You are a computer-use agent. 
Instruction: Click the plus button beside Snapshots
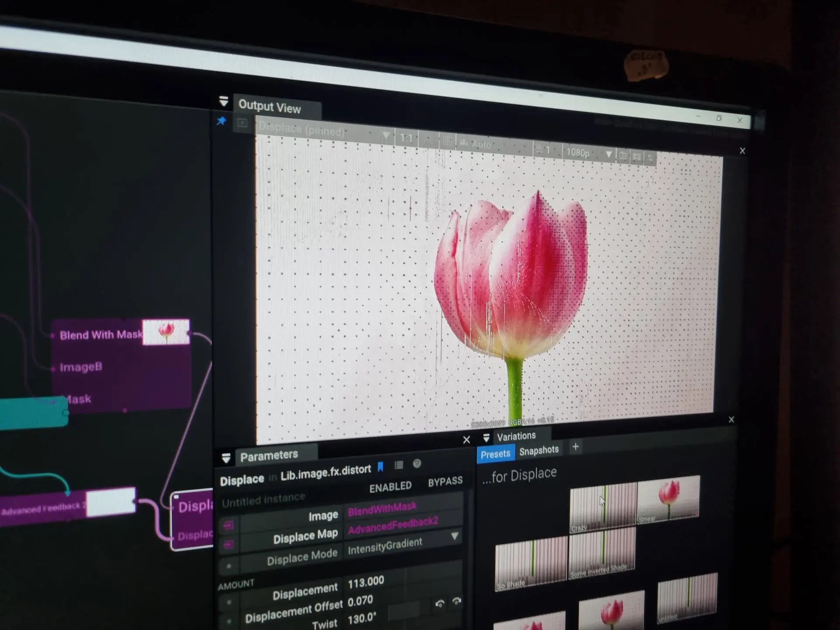click(x=575, y=447)
